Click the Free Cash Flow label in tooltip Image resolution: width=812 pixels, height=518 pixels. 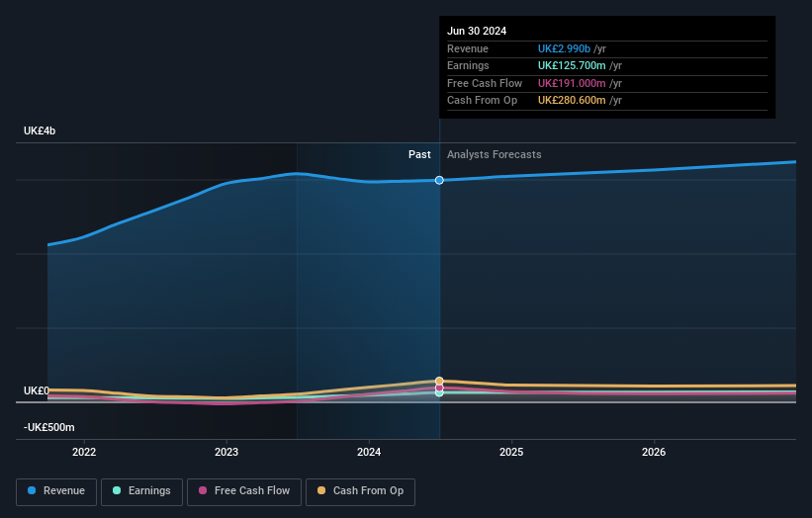[485, 83]
